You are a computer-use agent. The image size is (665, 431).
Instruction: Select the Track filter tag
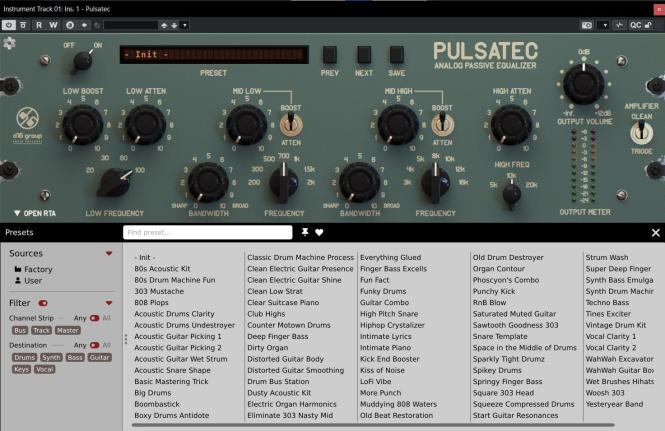(x=42, y=330)
